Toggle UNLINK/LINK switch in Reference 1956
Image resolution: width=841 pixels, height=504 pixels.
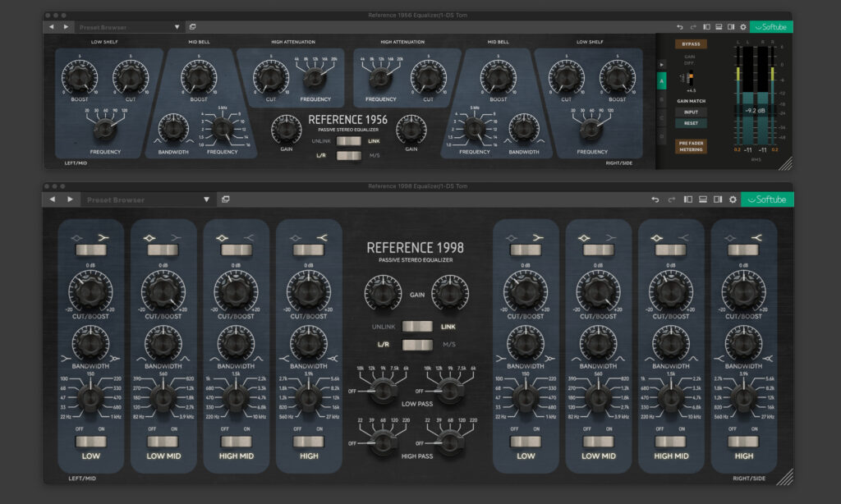tap(348, 141)
